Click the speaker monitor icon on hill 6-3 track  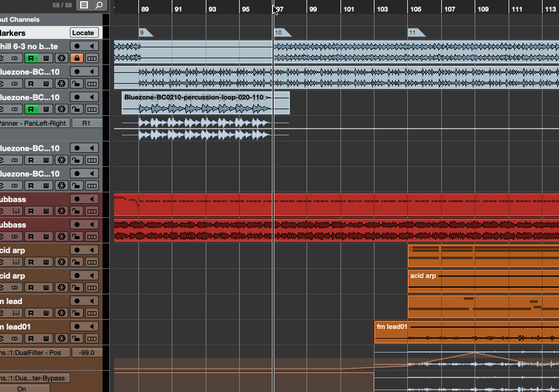pyautogui.click(x=92, y=46)
